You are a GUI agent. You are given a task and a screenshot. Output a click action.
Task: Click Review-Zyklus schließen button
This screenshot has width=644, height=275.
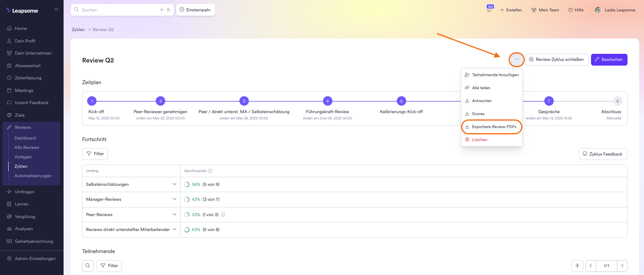point(556,60)
